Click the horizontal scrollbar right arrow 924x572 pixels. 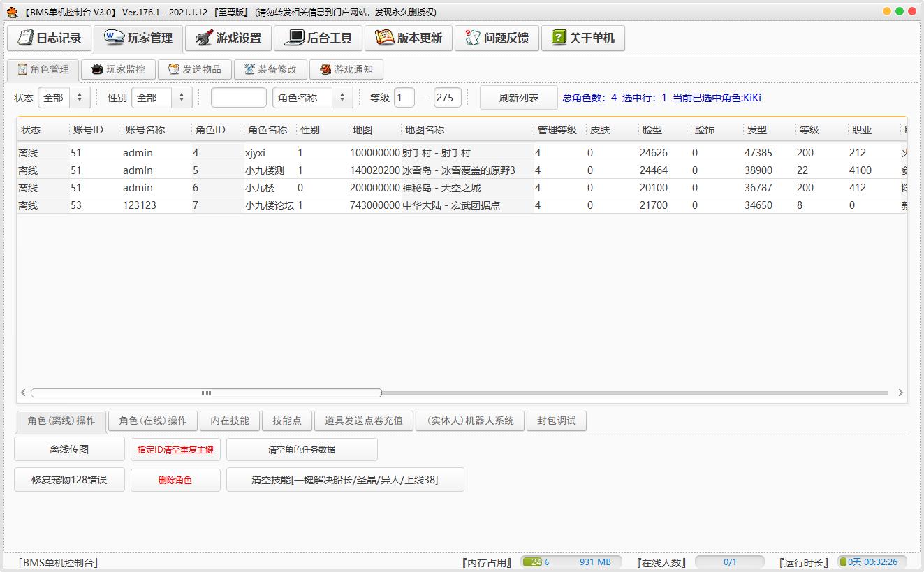pyautogui.click(x=900, y=393)
